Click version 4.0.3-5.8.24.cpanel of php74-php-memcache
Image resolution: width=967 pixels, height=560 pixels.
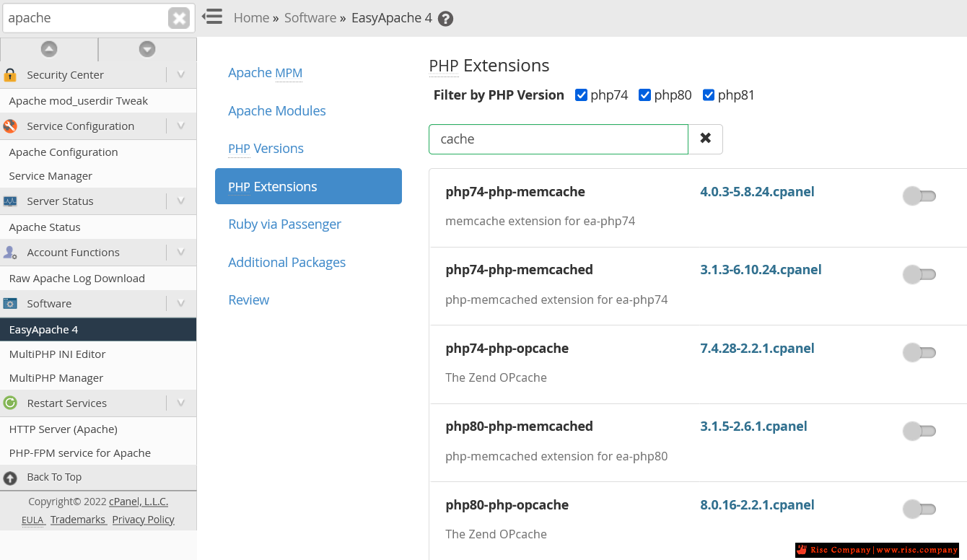pos(757,192)
